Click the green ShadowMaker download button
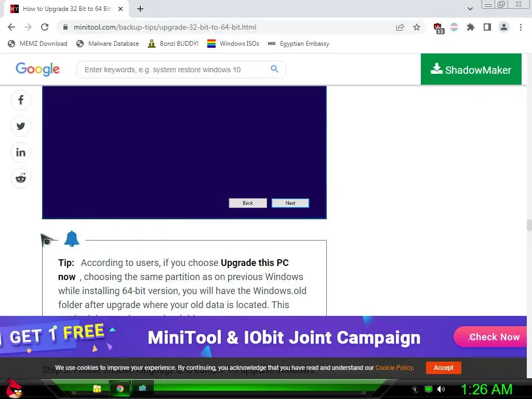 pos(471,69)
